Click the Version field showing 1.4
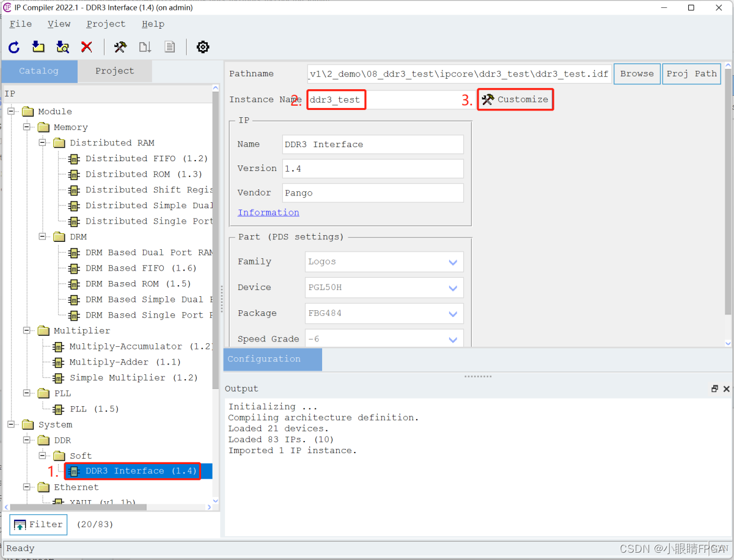This screenshot has width=734, height=560. tap(373, 169)
